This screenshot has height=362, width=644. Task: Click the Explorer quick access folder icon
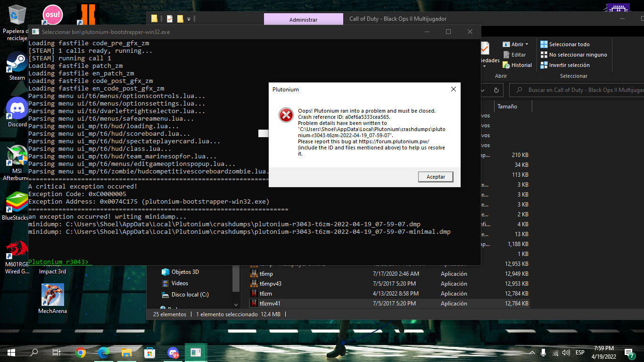pyautogui.click(x=154, y=19)
